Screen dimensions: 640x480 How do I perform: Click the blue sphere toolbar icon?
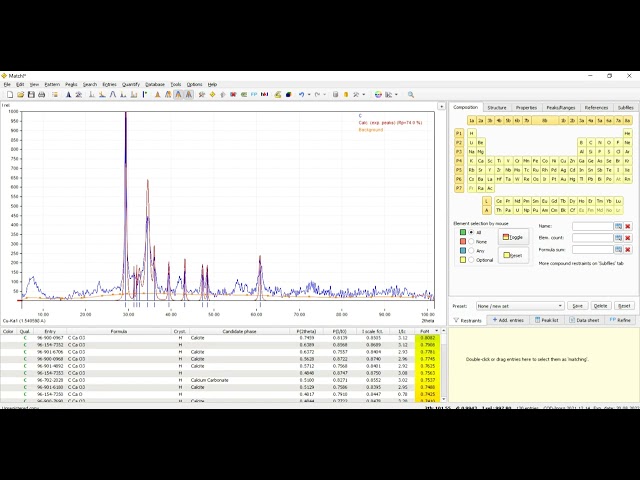[289, 95]
